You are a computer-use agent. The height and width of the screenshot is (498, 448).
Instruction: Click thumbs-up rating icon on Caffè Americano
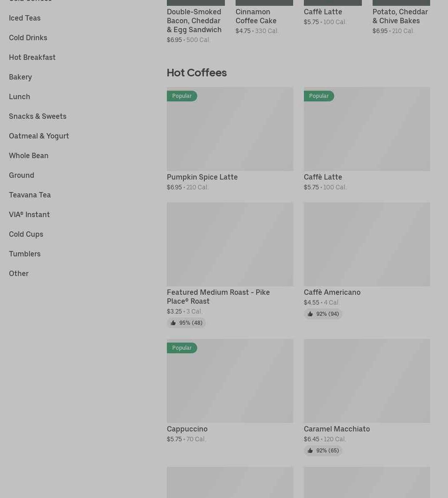(x=310, y=314)
